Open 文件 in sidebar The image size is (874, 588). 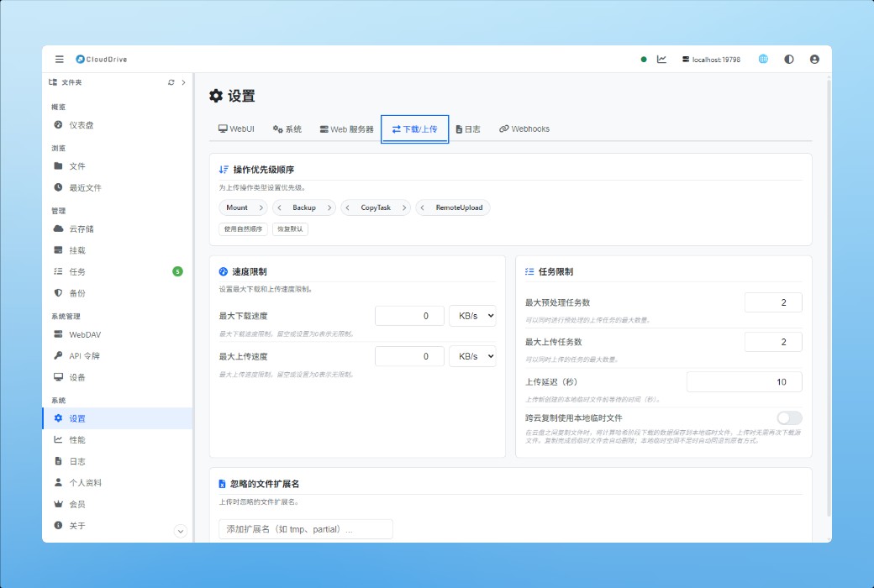click(x=118, y=166)
